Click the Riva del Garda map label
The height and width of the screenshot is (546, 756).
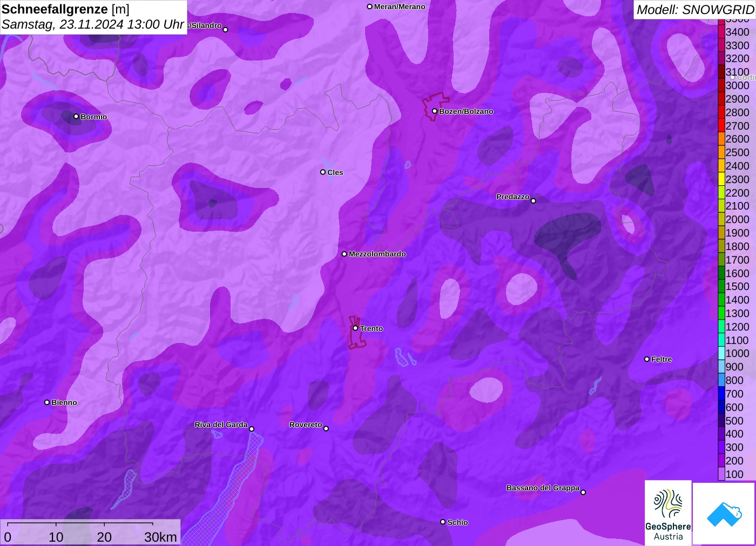[221, 424]
